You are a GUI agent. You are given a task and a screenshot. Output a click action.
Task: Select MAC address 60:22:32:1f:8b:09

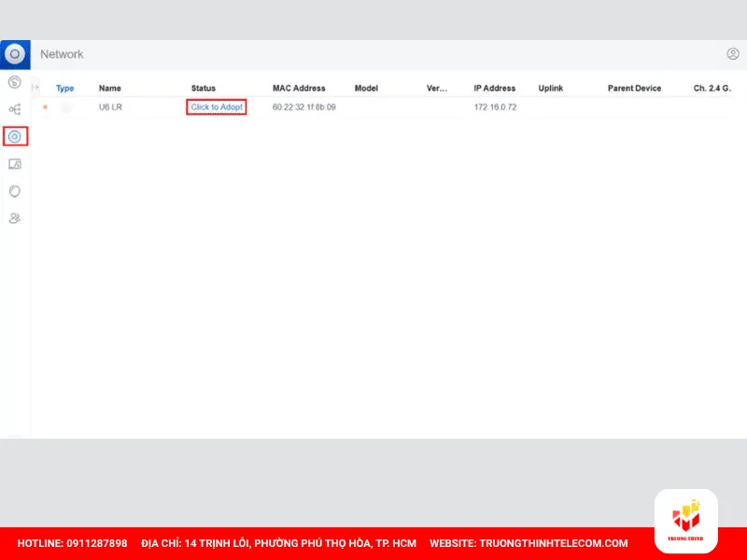tap(304, 107)
